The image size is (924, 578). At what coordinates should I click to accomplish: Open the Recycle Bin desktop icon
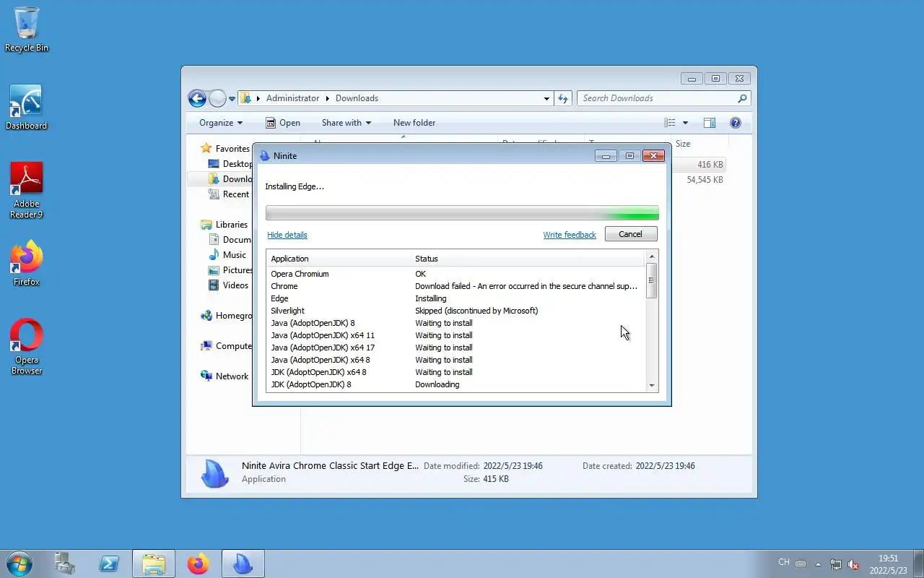pos(27,30)
